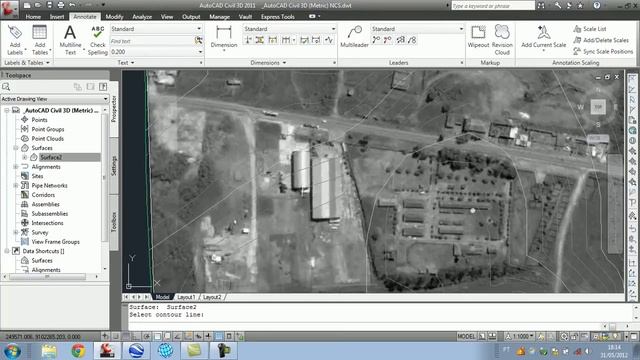
Task: Expand the Text panel flyout
Action: click(x=126, y=62)
